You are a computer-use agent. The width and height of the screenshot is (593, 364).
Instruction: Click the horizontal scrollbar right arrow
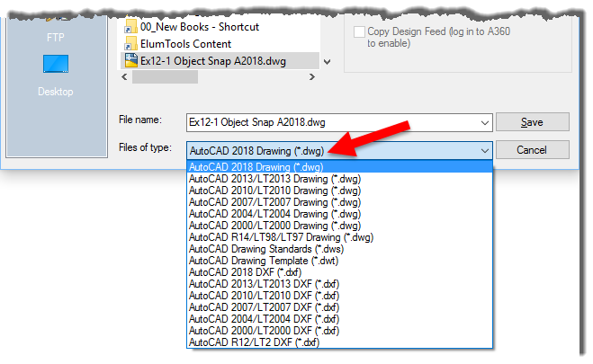click(311, 77)
